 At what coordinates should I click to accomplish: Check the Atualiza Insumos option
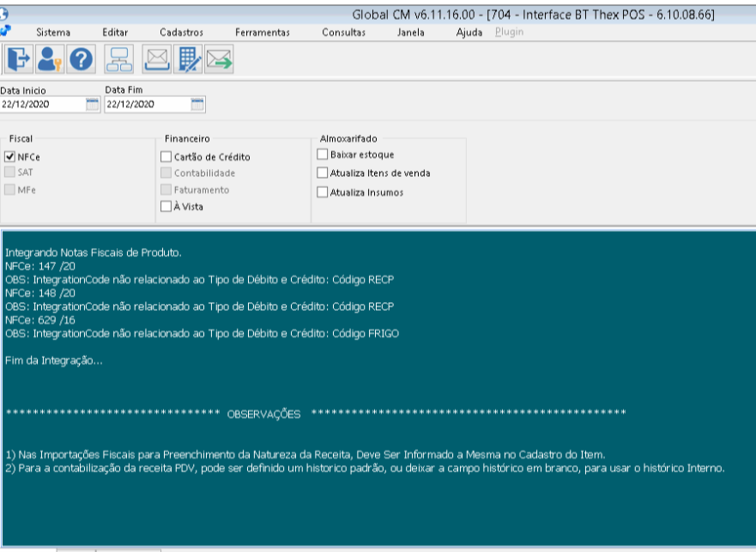click(x=322, y=192)
